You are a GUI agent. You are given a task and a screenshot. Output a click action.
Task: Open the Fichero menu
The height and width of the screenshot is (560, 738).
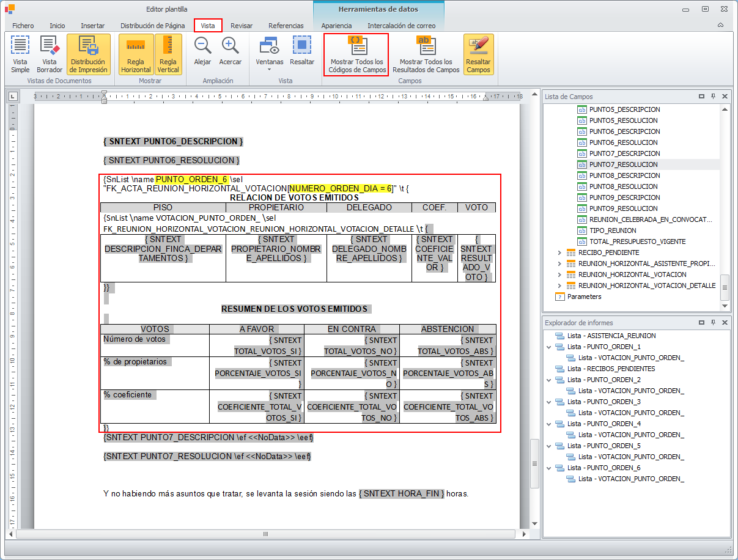click(23, 26)
